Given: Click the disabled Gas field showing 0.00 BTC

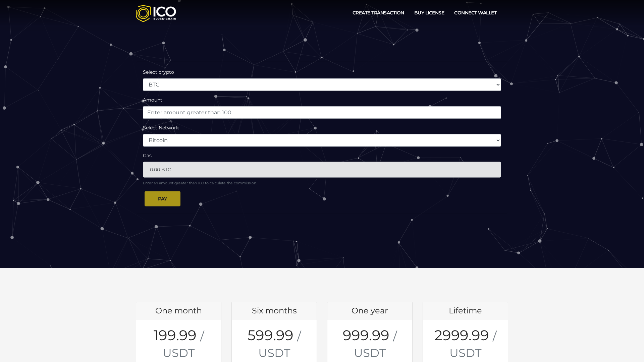Looking at the screenshot, I should [322, 169].
